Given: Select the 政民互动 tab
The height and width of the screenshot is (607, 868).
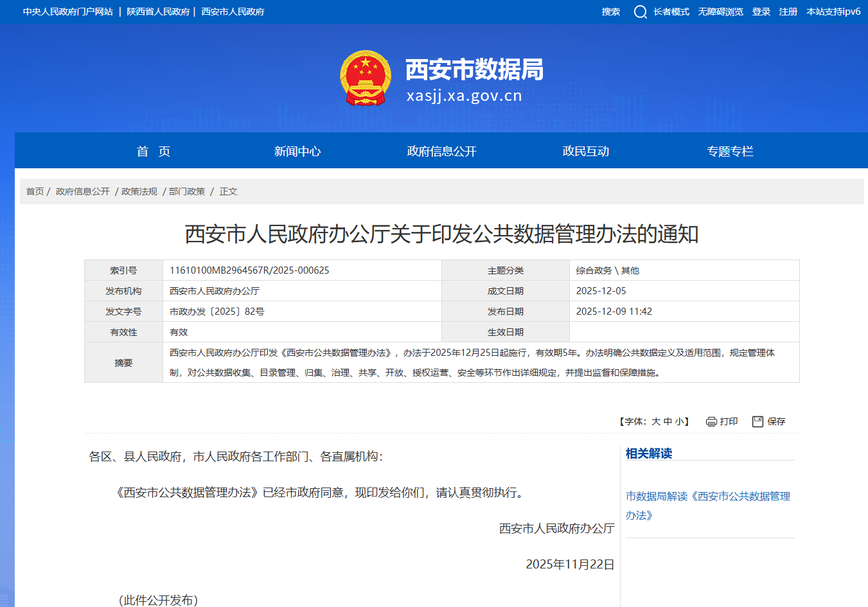Looking at the screenshot, I should 585,150.
